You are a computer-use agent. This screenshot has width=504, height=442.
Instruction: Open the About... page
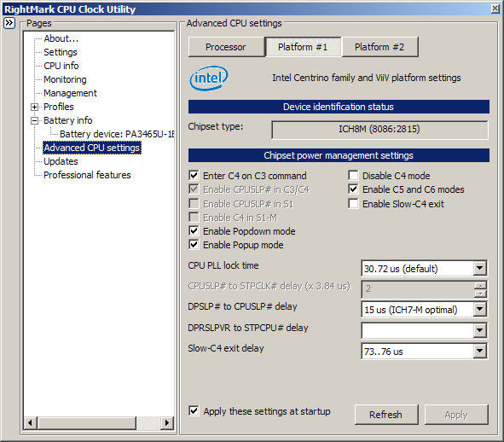tap(61, 38)
